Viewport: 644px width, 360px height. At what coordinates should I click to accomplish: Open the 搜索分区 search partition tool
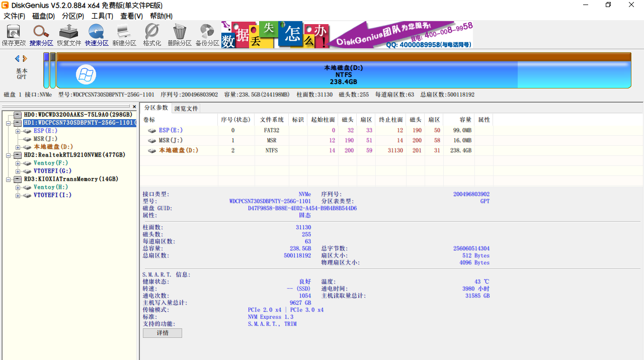coord(41,34)
